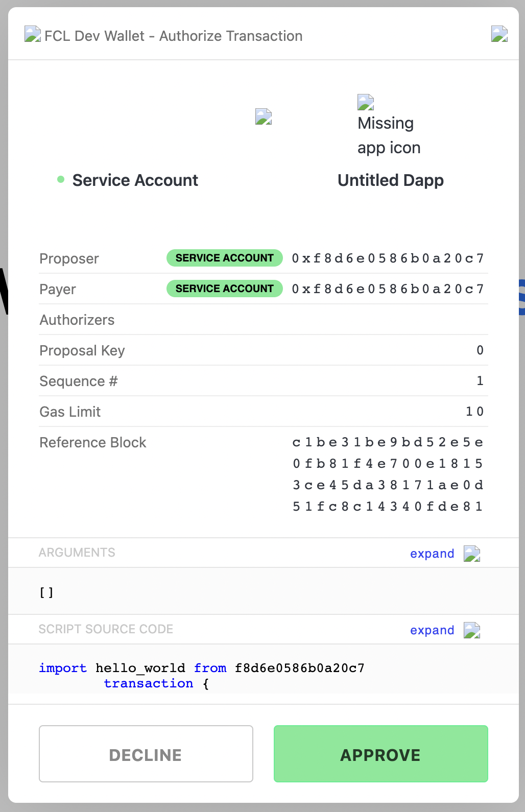This screenshot has height=812, width=525.
Task: Select the Service Account identity header
Action: [x=135, y=180]
